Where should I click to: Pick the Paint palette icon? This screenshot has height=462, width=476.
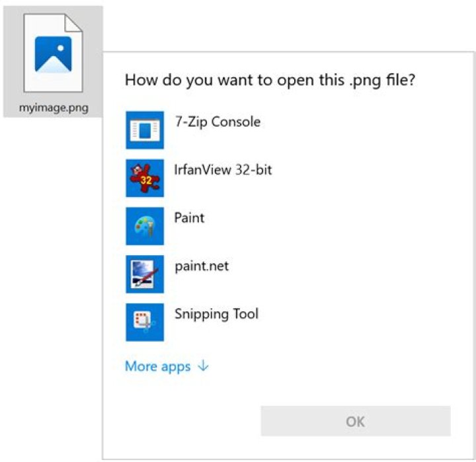[145, 226]
